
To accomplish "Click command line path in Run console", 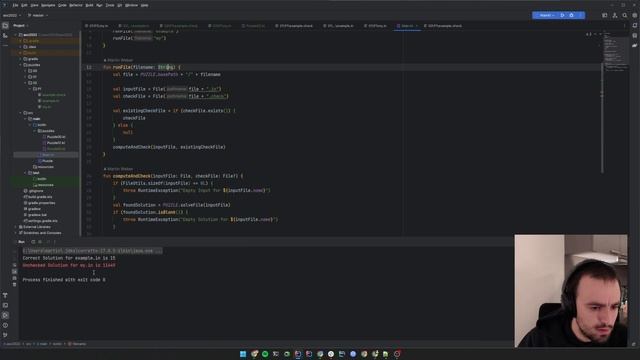I will tap(92, 251).
